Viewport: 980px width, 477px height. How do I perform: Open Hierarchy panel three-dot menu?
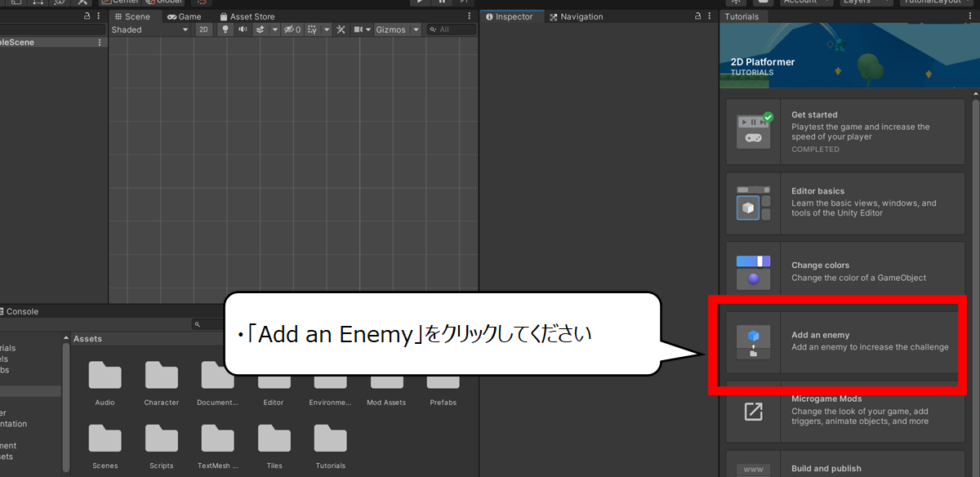tap(100, 16)
